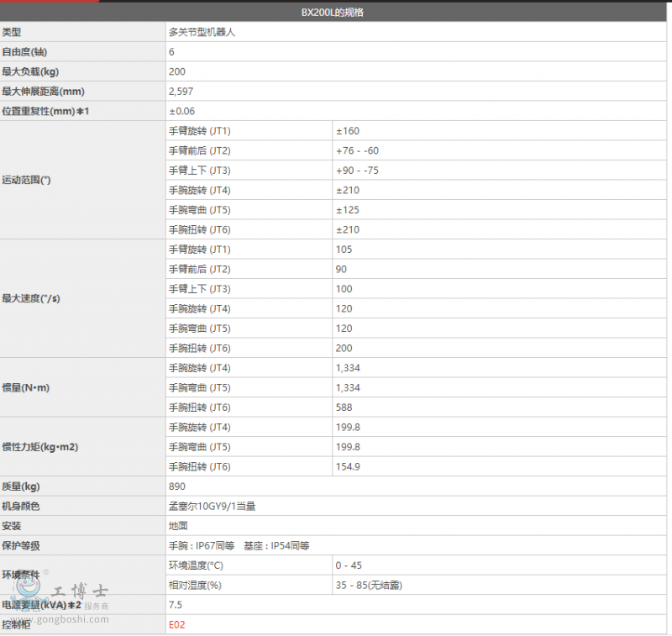Click the 154.9 inertia value
Screen dimensions: 672x636
tap(348, 466)
